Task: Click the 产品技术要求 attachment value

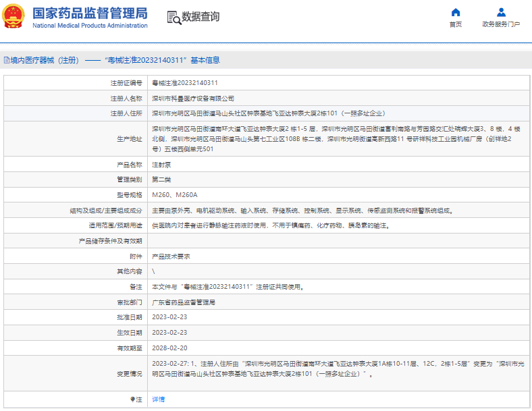Action: (171, 256)
